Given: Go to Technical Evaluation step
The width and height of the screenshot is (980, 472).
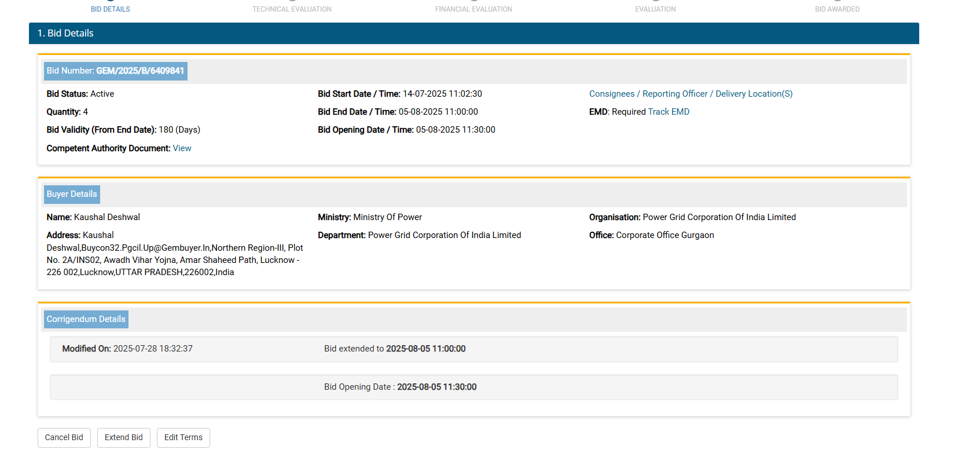Looking at the screenshot, I should coord(292,9).
